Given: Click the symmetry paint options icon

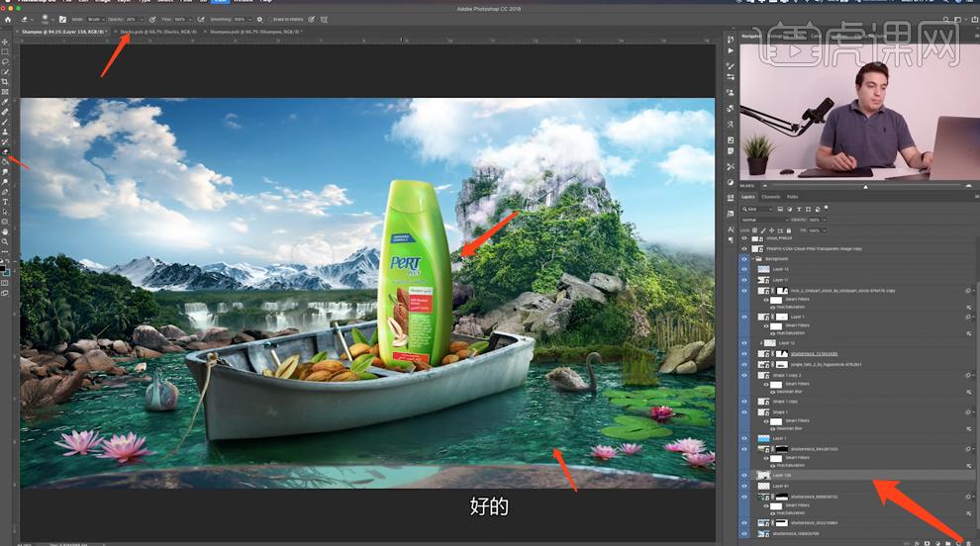Looking at the screenshot, I should tap(324, 20).
